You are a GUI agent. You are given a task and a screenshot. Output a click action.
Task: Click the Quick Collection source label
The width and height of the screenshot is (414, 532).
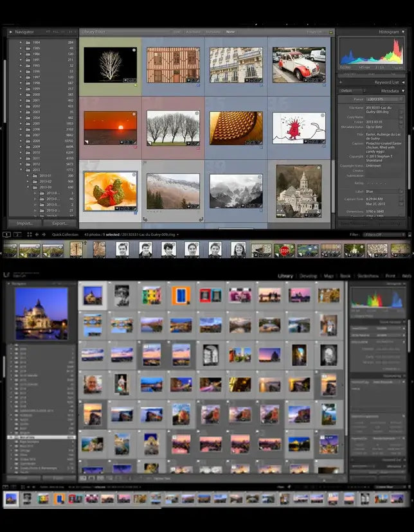tap(65, 235)
